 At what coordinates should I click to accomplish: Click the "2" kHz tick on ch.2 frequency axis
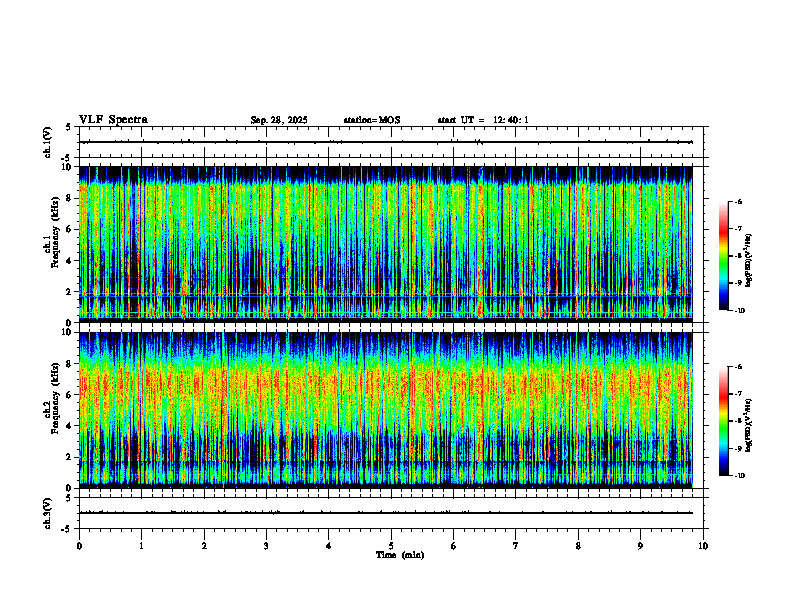(70, 457)
